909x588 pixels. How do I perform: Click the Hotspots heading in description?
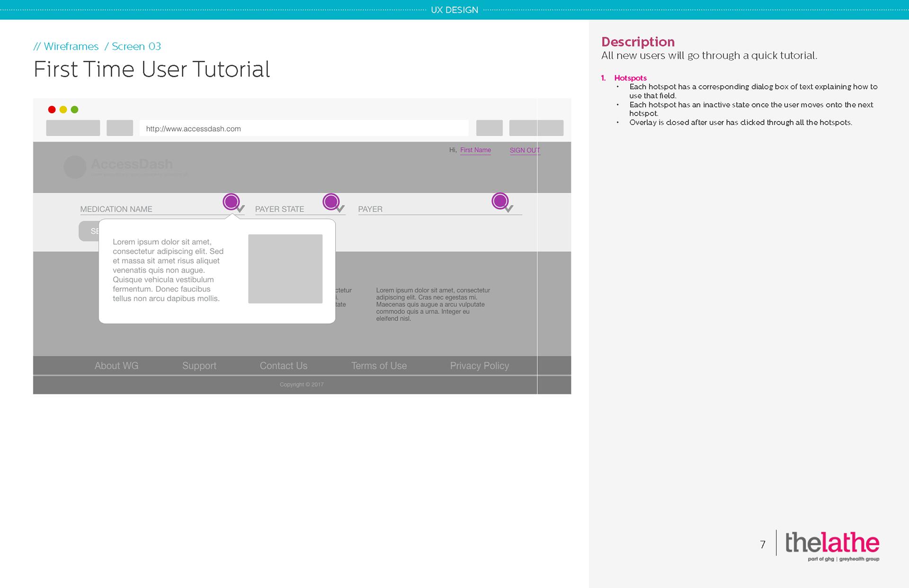[631, 78]
